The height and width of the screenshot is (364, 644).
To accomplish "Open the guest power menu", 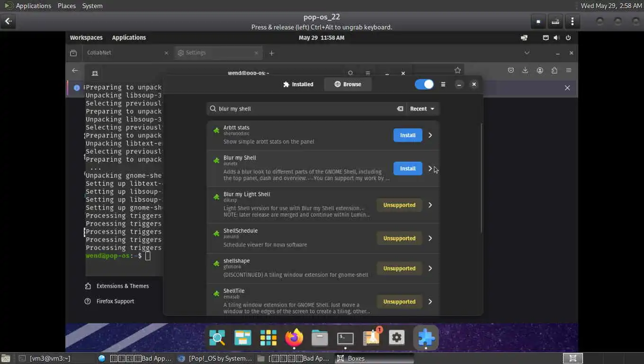I will point(568,37).
